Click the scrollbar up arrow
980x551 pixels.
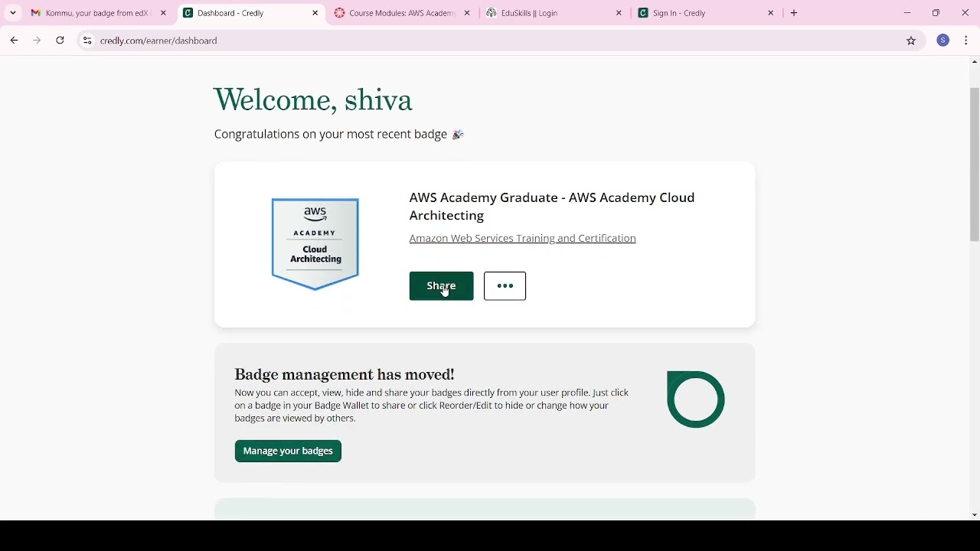pyautogui.click(x=975, y=61)
